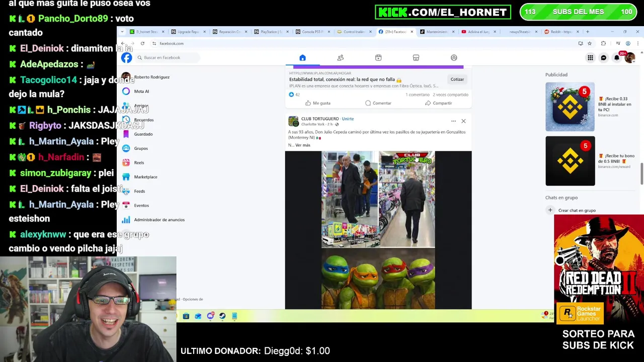Open the notifications bell icon

[x=616, y=58]
